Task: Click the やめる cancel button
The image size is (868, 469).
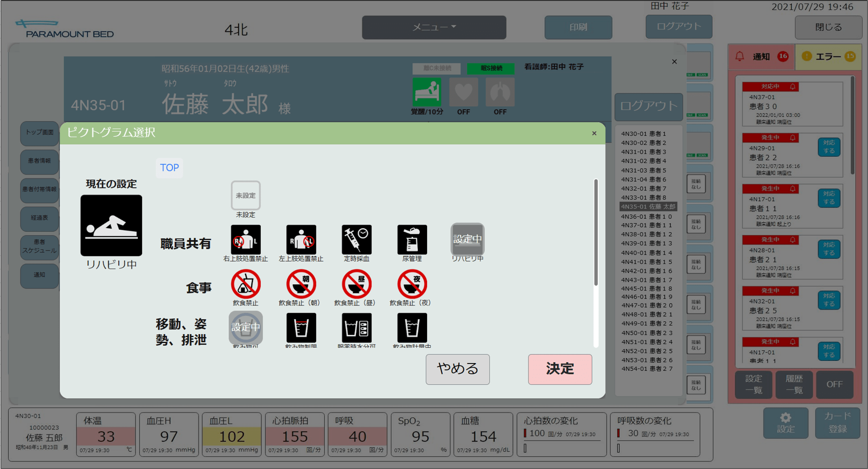Action: (457, 369)
